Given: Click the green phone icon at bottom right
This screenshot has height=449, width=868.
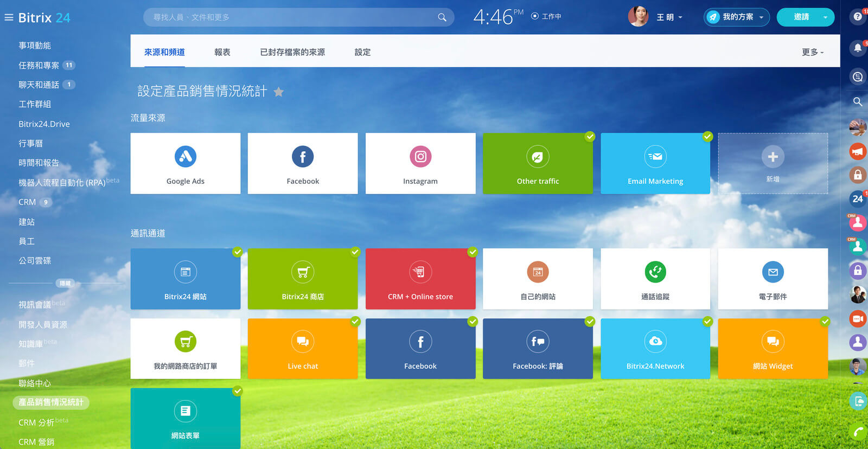Looking at the screenshot, I should point(858,432).
